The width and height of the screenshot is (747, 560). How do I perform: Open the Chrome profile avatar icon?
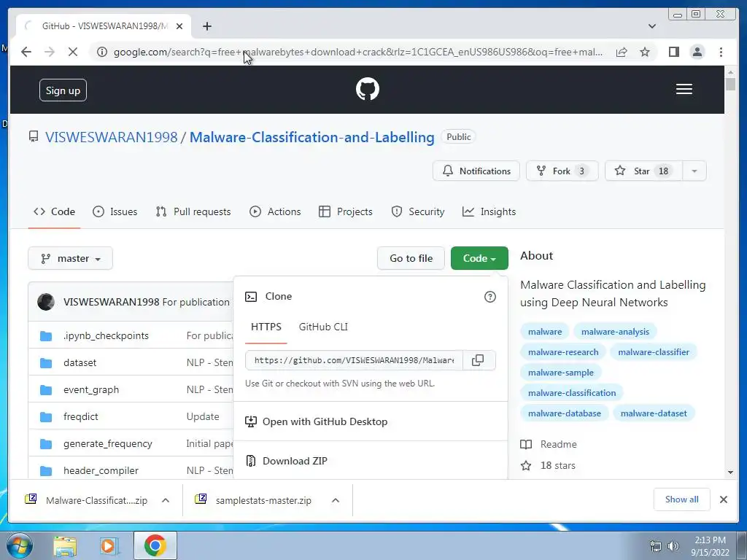pos(697,52)
